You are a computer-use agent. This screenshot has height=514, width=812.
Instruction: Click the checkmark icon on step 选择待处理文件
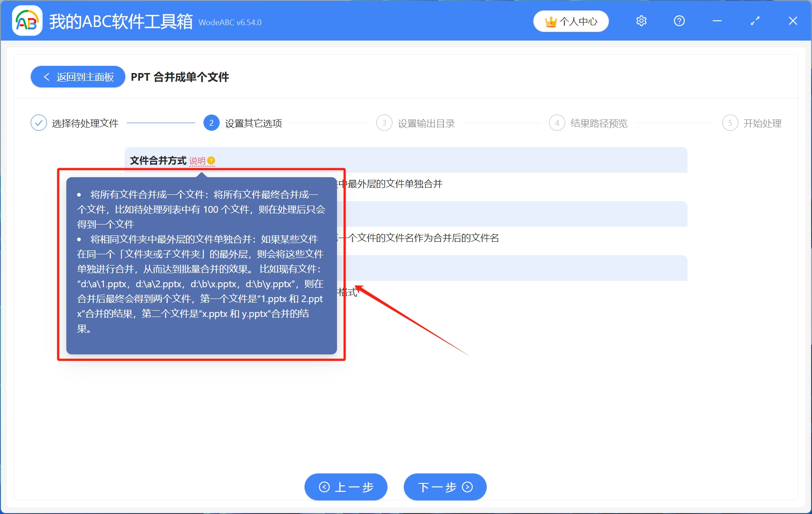39,123
